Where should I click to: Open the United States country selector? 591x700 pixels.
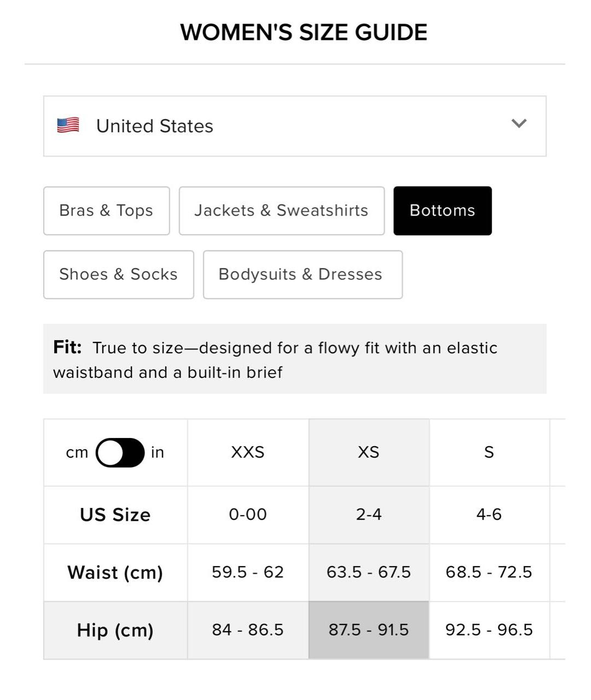coord(295,126)
